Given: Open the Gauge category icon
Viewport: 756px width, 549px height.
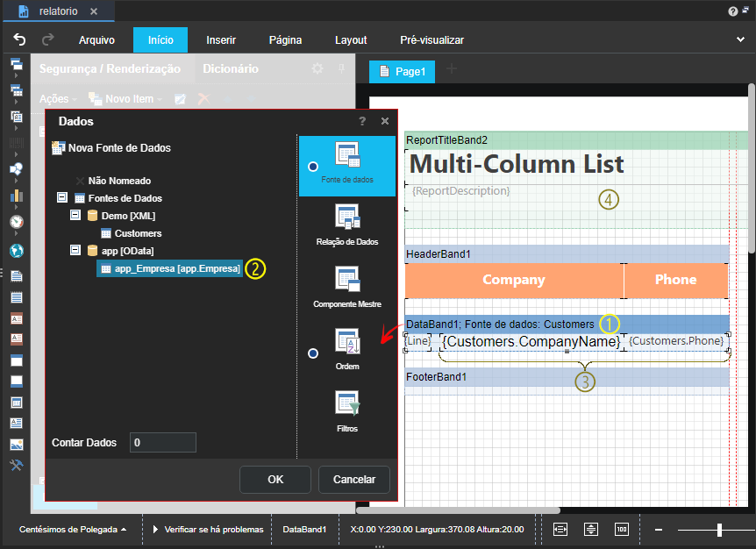Looking at the screenshot, I should (17, 222).
